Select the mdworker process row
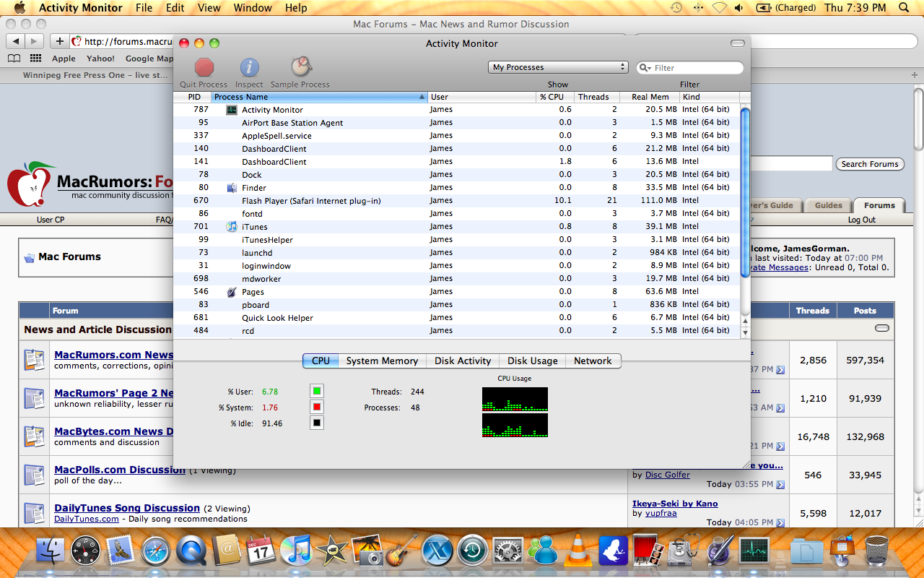The height and width of the screenshot is (578, 924). (457, 279)
